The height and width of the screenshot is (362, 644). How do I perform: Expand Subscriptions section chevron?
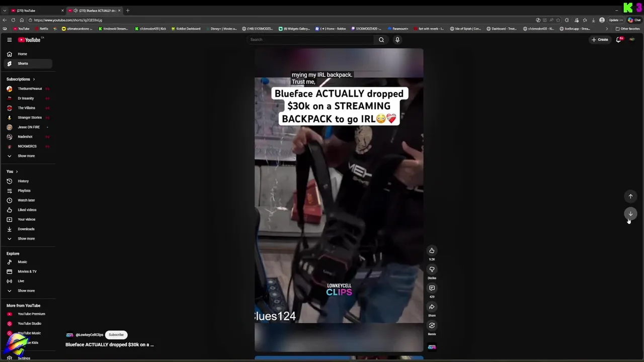[x=34, y=79]
